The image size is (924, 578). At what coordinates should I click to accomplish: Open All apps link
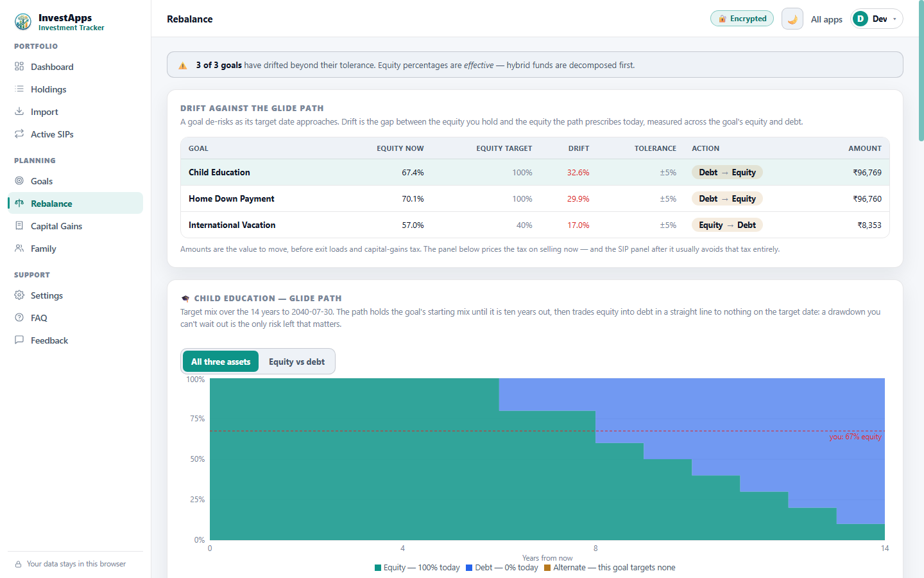(826, 19)
